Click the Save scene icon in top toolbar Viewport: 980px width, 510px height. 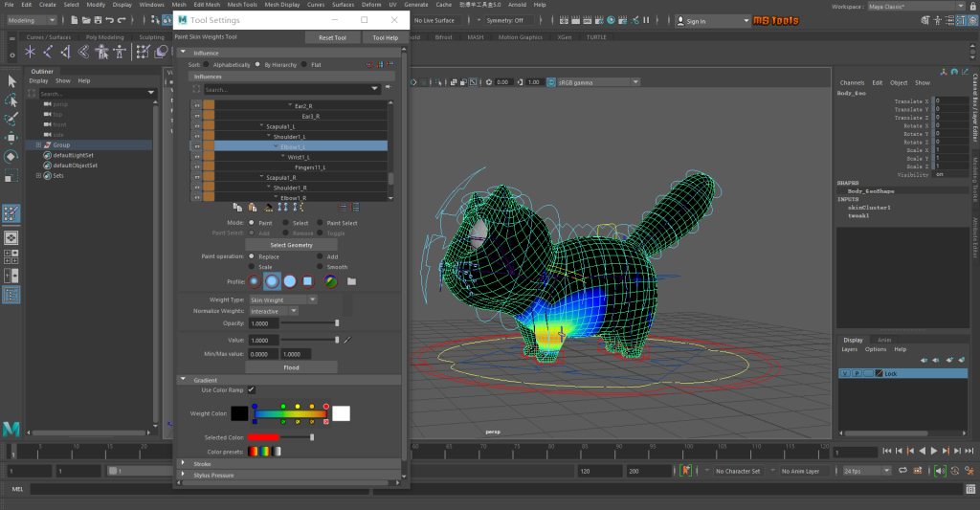pyautogui.click(x=99, y=20)
